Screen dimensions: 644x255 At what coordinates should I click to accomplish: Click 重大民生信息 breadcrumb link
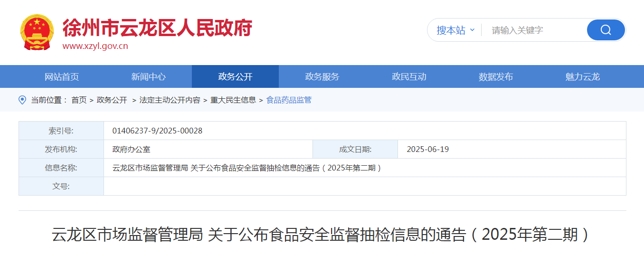click(233, 100)
